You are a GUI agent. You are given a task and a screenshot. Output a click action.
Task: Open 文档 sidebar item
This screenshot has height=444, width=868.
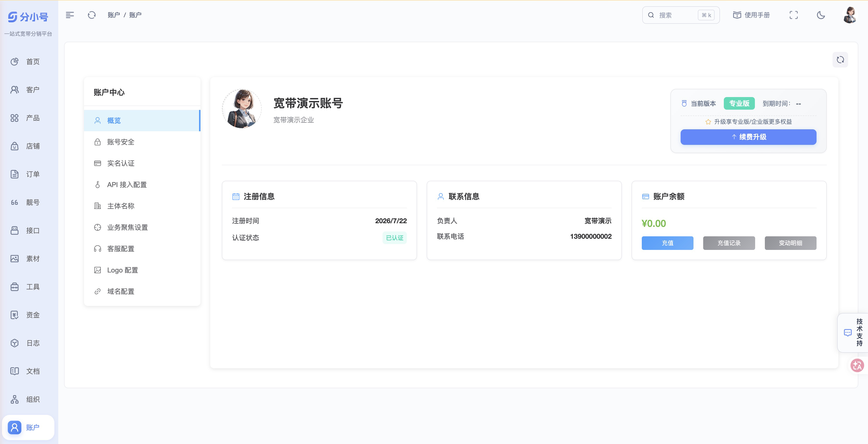click(x=29, y=371)
